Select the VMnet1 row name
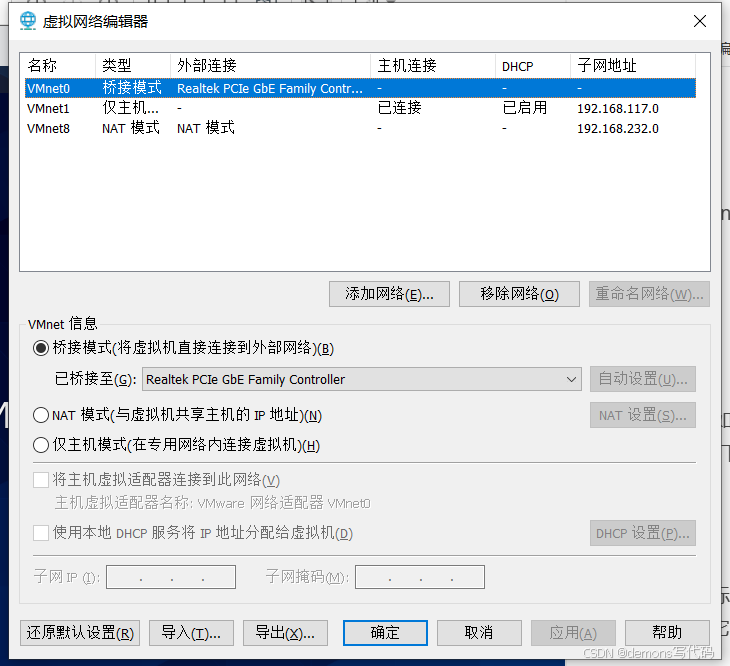730x666 pixels. point(48,108)
